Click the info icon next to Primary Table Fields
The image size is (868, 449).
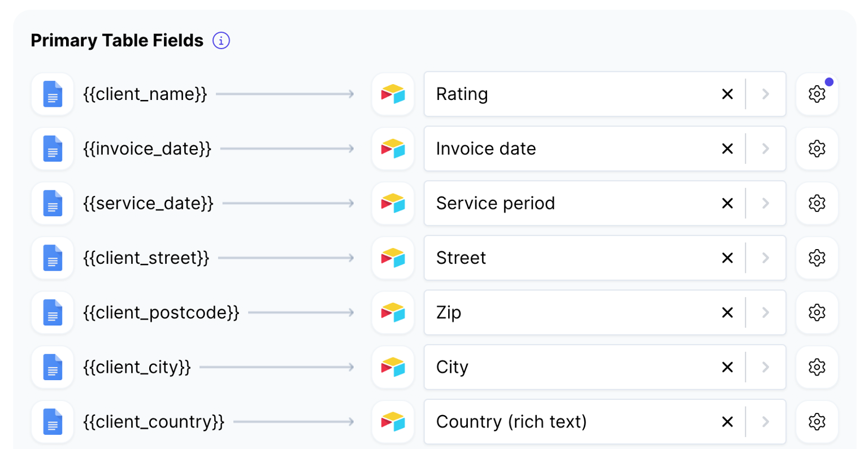pyautogui.click(x=222, y=40)
